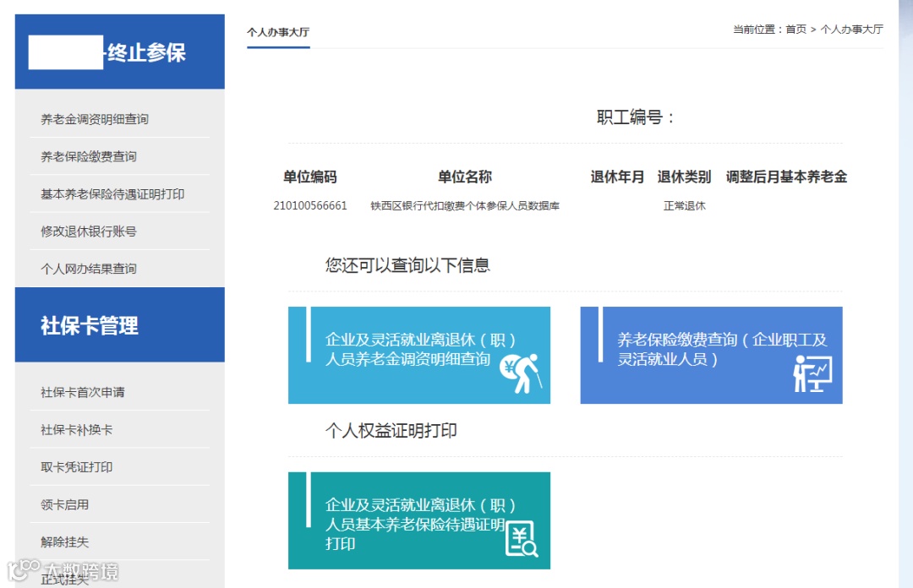913x588 pixels.
Task: Go to 修改退休银行账号
Action: pos(89,231)
